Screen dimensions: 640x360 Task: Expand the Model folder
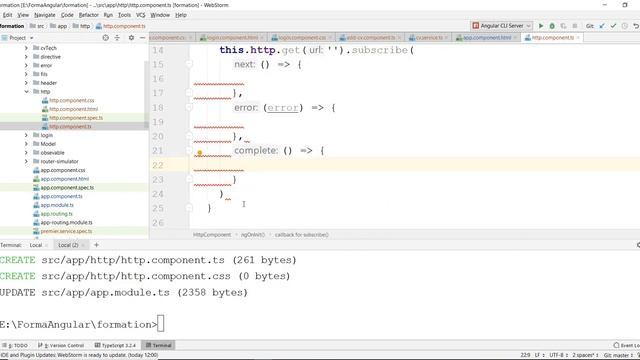click(26, 144)
